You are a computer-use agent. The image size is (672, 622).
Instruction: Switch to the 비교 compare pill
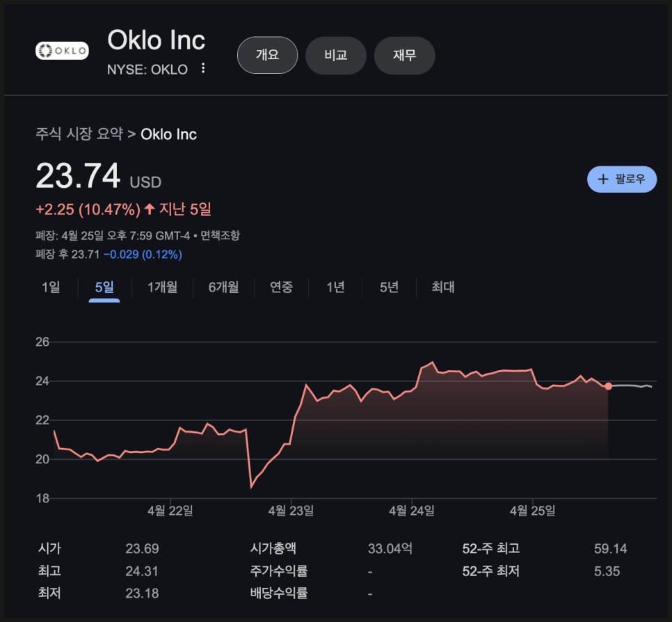[x=336, y=55]
